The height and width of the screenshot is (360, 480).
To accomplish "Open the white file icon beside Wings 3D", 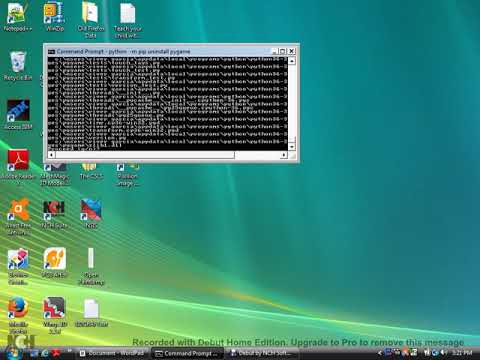I will [x=91, y=312].
